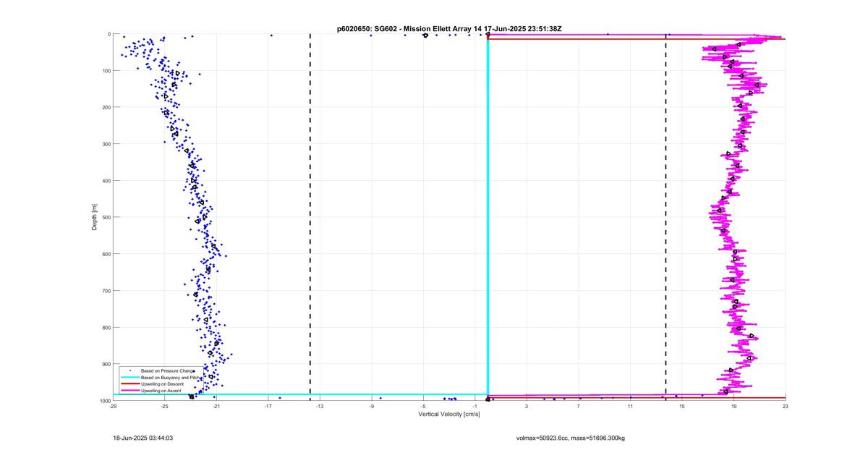Select the 'Based on Buoyancy and Pitch' legend entry
Screen dimensions: 868x450
coord(169,378)
